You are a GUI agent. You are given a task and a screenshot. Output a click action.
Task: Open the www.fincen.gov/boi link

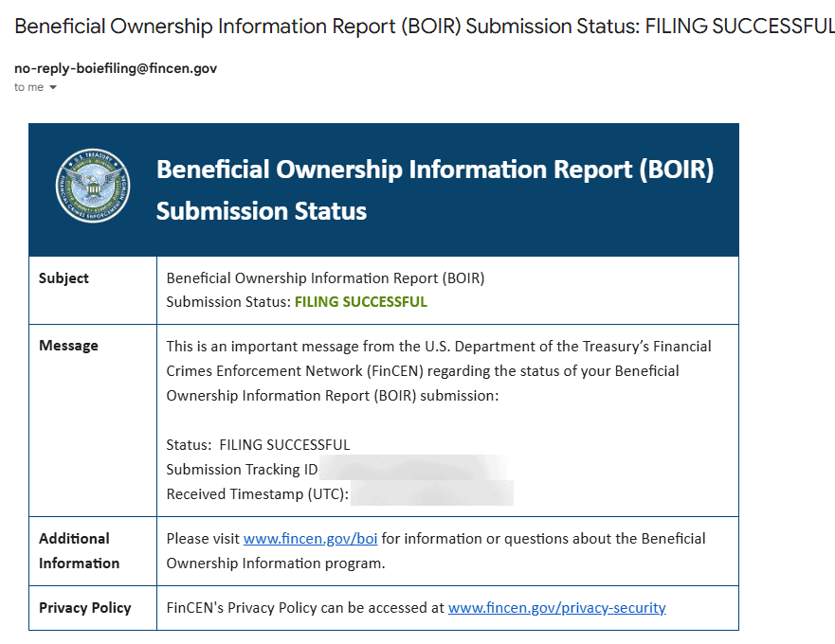(x=310, y=539)
